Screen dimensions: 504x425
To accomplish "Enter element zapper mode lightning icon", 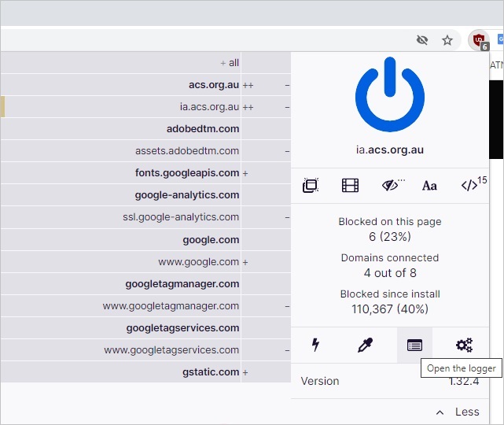I will pyautogui.click(x=316, y=345).
